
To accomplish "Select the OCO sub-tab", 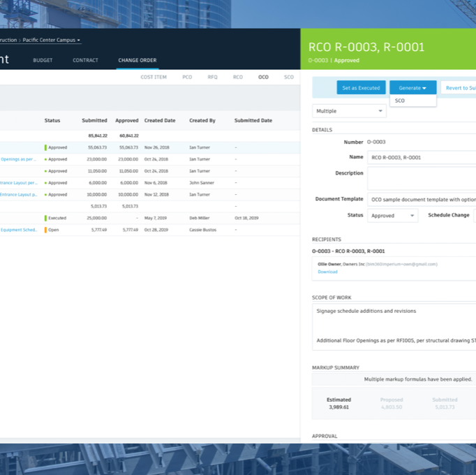I will (263, 78).
